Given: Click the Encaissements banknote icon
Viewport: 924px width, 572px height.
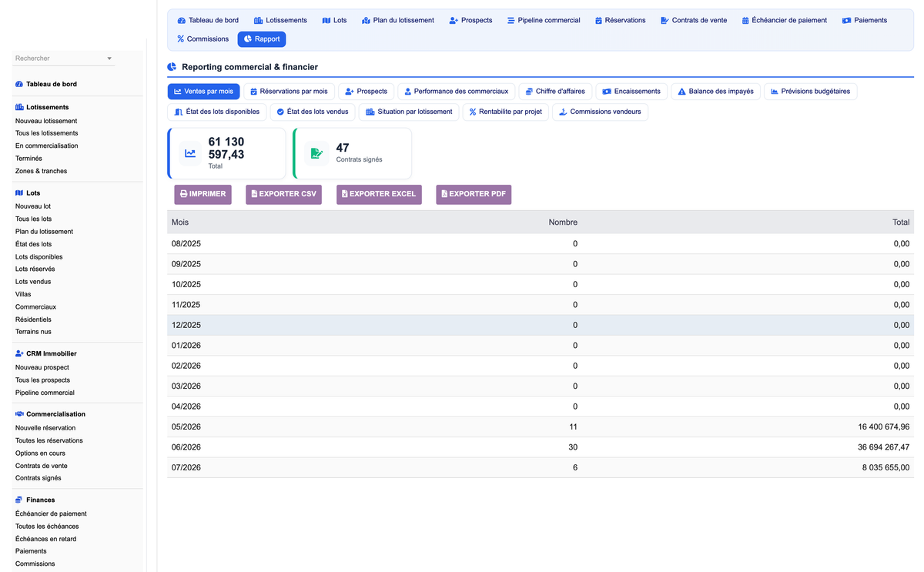Looking at the screenshot, I should (x=607, y=92).
